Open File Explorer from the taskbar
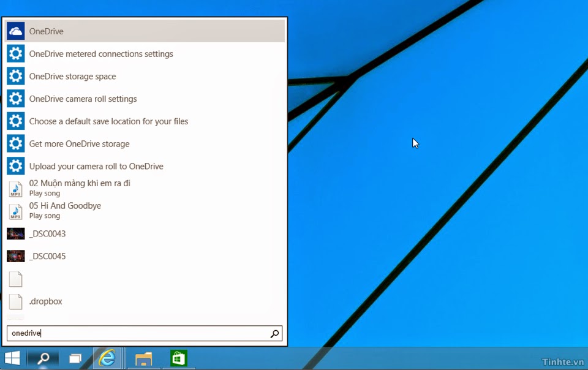 point(143,359)
